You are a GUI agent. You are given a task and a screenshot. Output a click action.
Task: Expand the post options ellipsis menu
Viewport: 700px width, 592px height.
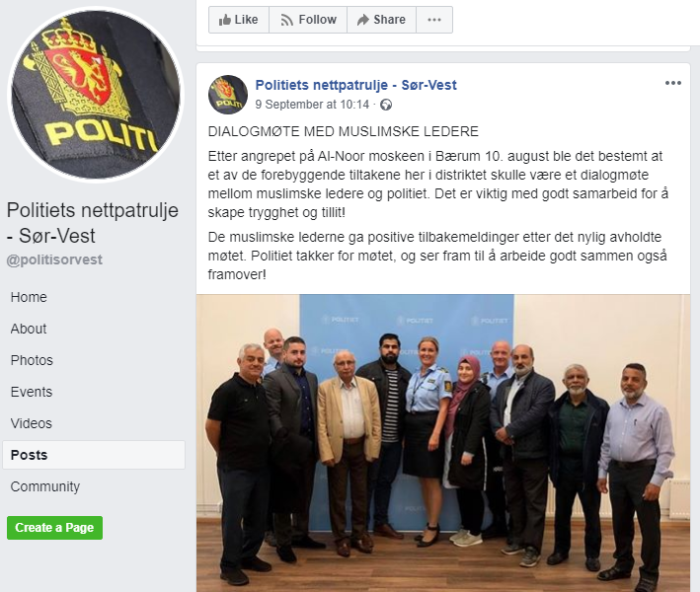click(672, 83)
